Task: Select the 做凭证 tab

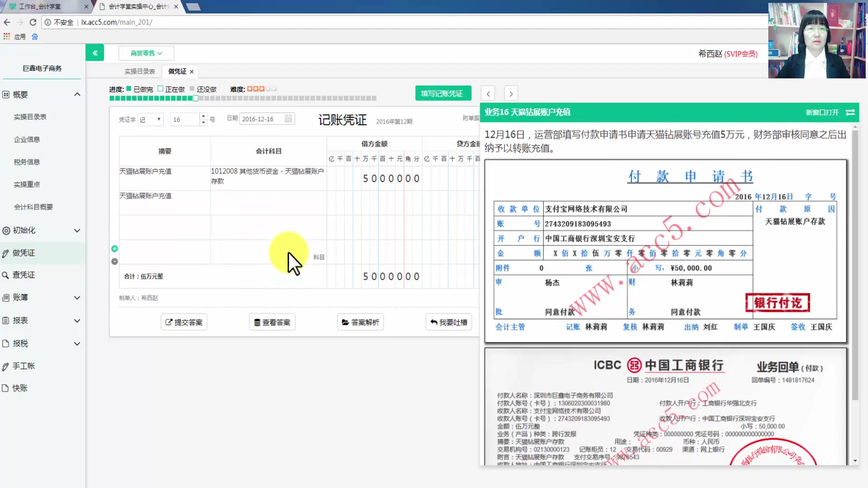Action: 176,71
